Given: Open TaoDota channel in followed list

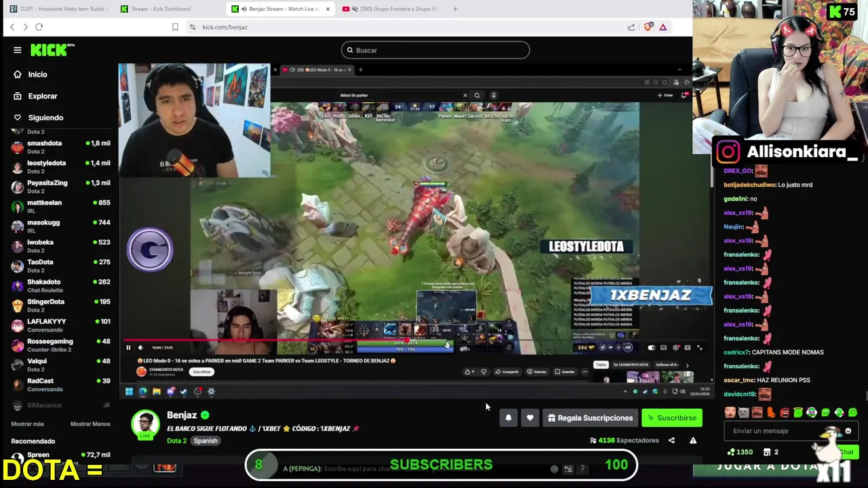Looking at the screenshot, I should (x=61, y=266).
